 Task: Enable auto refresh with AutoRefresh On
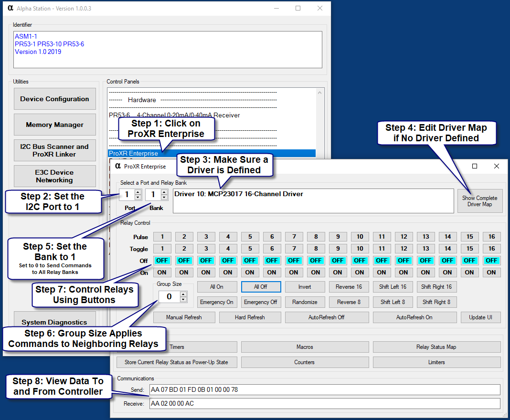point(414,317)
